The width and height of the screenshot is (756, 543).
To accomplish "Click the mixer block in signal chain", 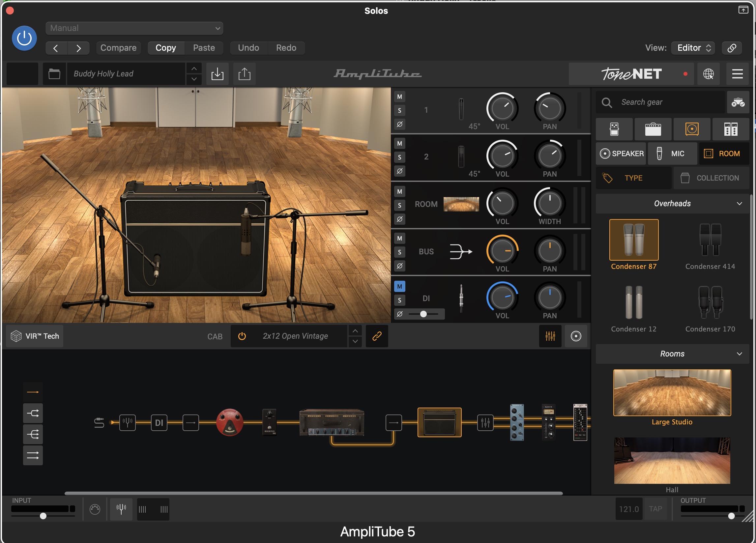I will (x=485, y=423).
